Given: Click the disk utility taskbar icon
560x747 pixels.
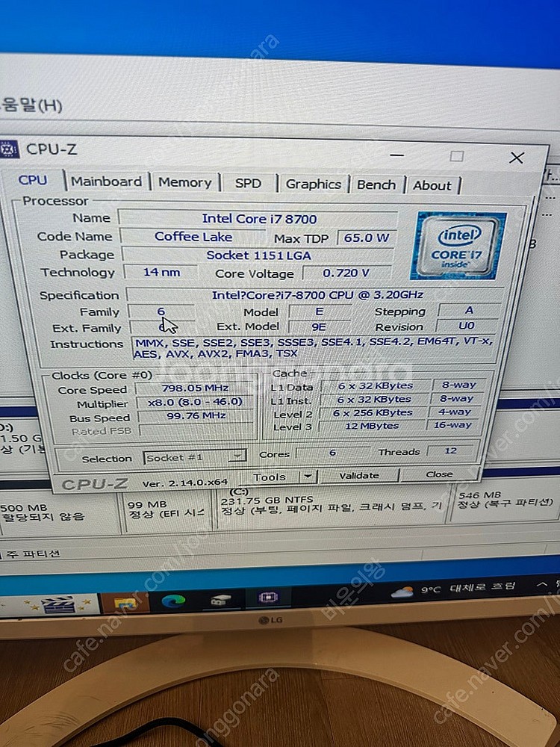Looking at the screenshot, I should pos(220,599).
